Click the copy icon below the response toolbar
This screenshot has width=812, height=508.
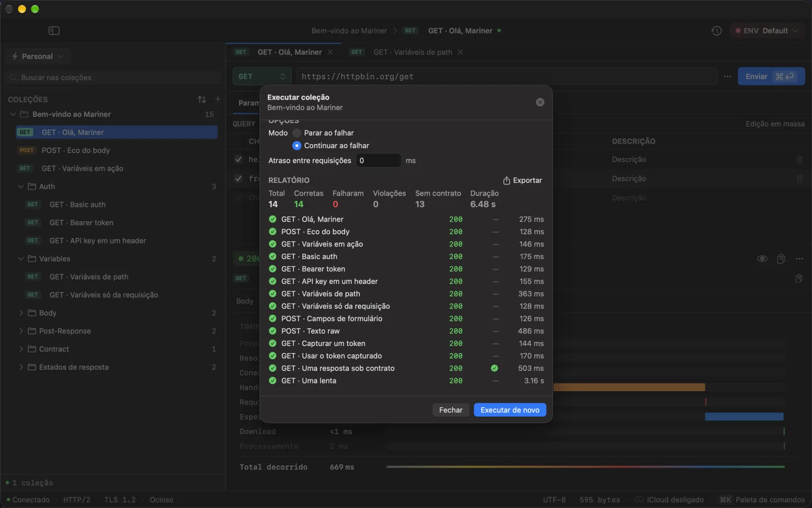point(799,278)
